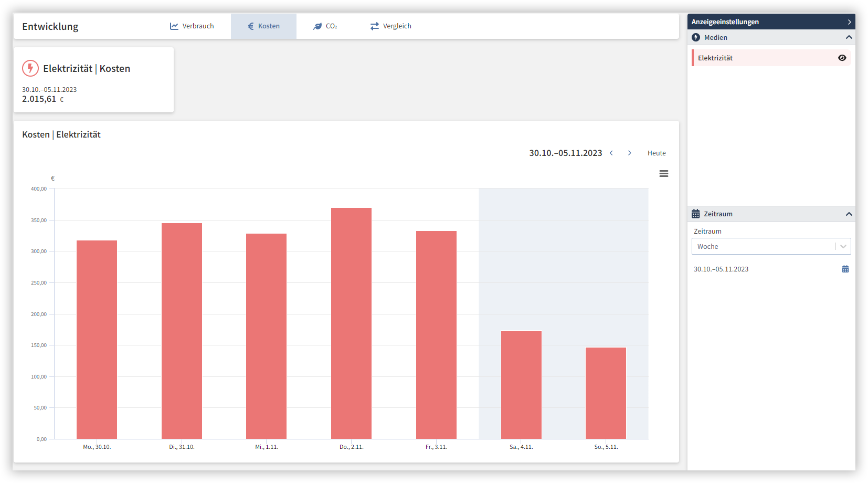Go to previous week with left arrow
The height and width of the screenshot is (483, 868).
click(611, 153)
